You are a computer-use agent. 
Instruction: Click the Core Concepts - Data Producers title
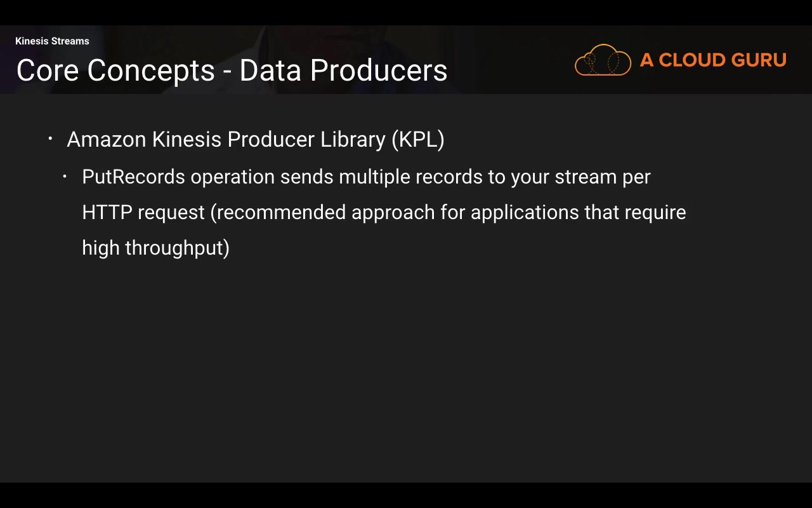(232, 70)
